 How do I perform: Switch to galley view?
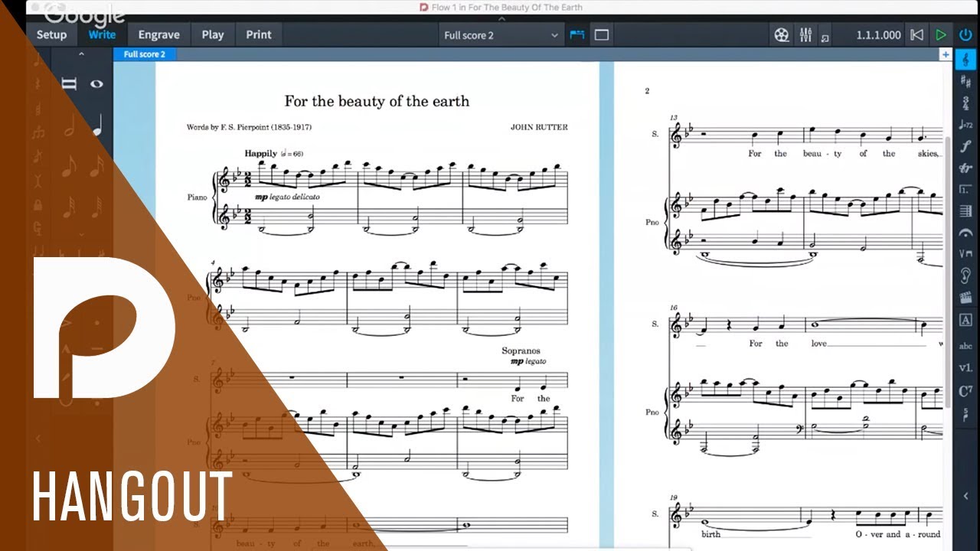[x=577, y=35]
